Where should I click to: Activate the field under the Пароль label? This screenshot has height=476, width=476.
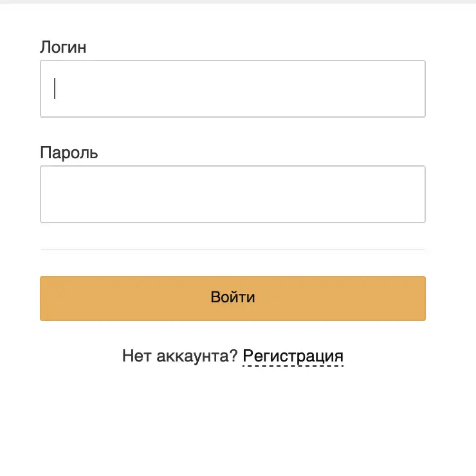(x=232, y=194)
